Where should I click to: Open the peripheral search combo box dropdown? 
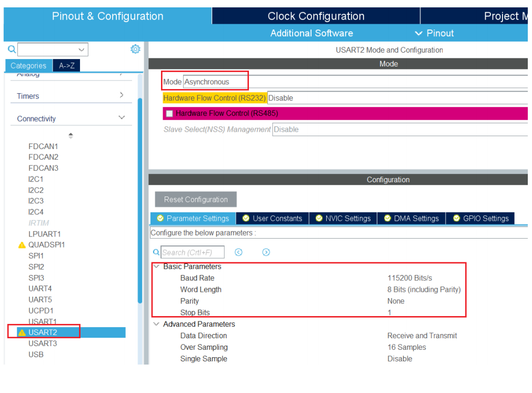(x=81, y=50)
